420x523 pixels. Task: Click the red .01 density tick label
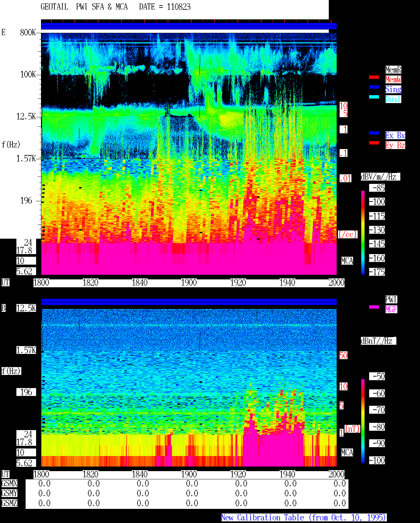click(345, 179)
